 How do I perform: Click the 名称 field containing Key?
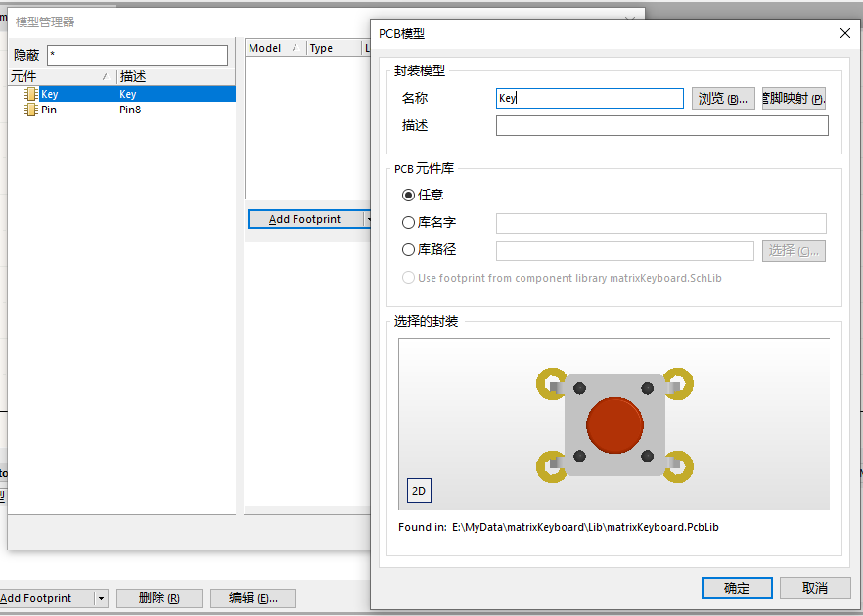(589, 99)
